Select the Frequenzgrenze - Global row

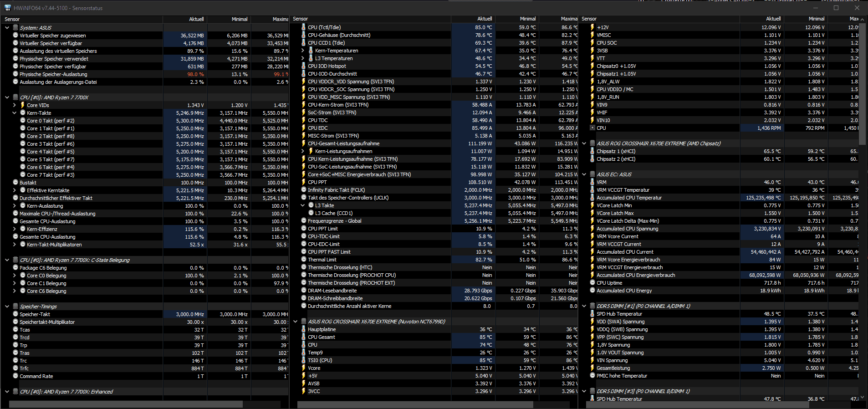(434, 221)
